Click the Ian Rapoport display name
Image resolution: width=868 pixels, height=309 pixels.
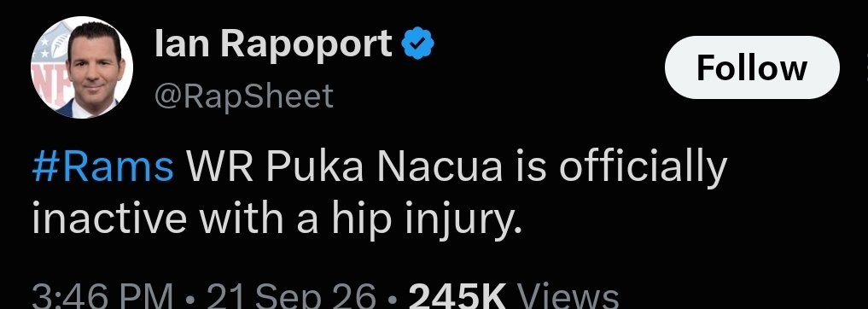click(x=273, y=44)
